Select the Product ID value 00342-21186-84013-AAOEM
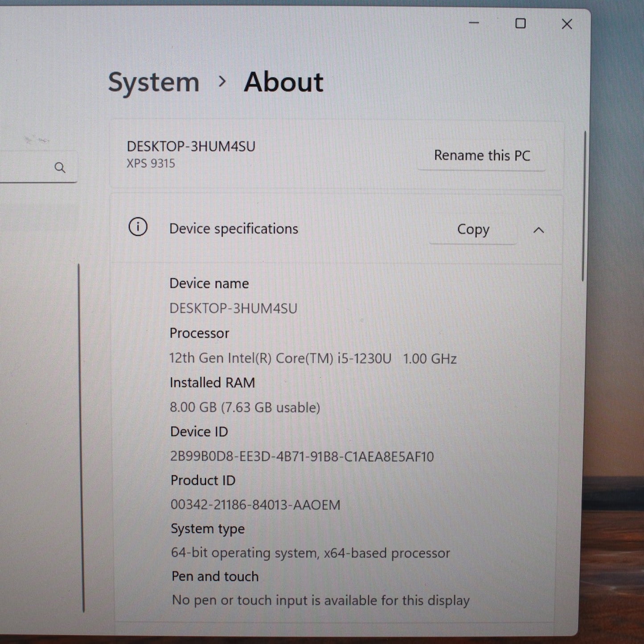The width and height of the screenshot is (644, 644). (x=255, y=505)
